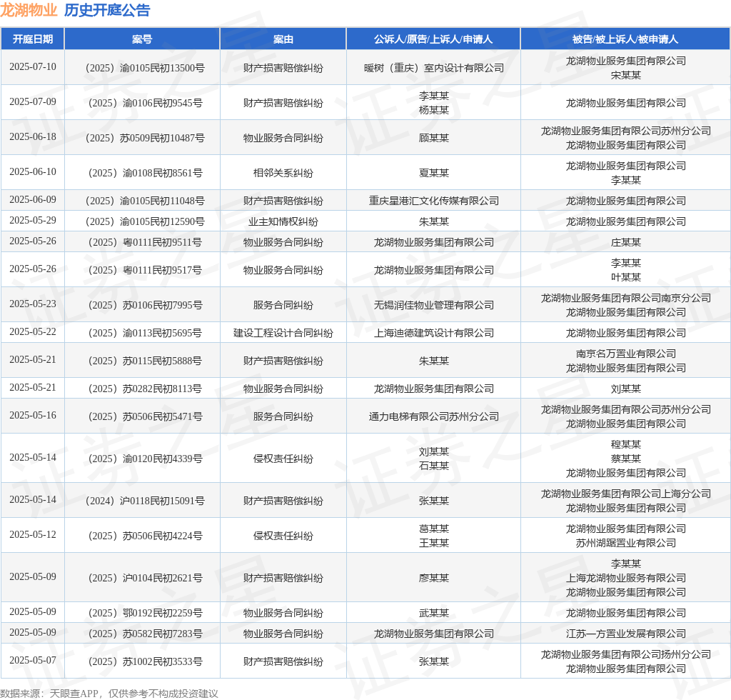Click the date 2025-06-18
This screenshot has width=731, height=700.
click(33, 136)
